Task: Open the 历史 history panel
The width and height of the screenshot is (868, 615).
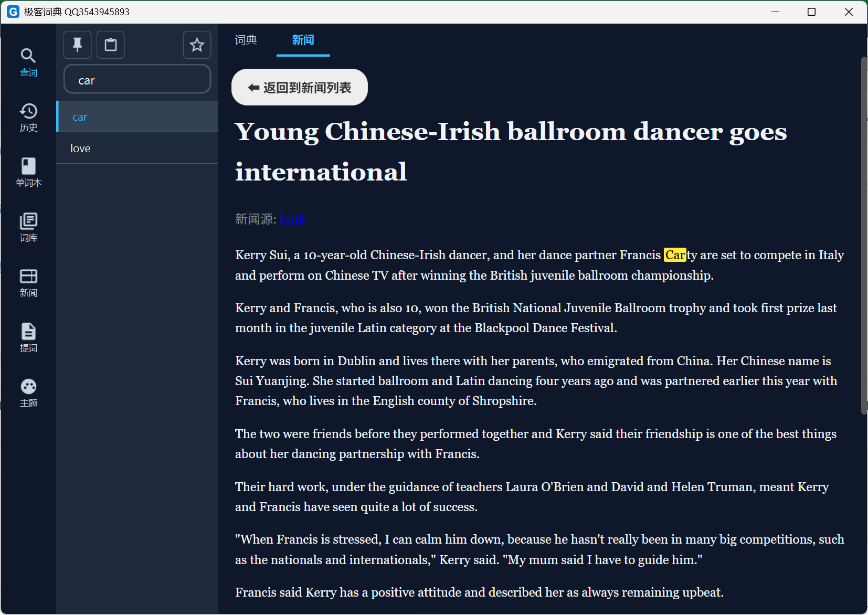Action: (x=28, y=117)
